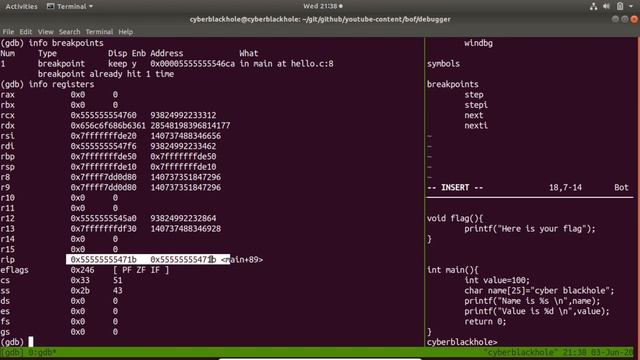The height and width of the screenshot is (360, 640).
Task: Click the 'Here is your flag' printf line
Action: click(530, 229)
